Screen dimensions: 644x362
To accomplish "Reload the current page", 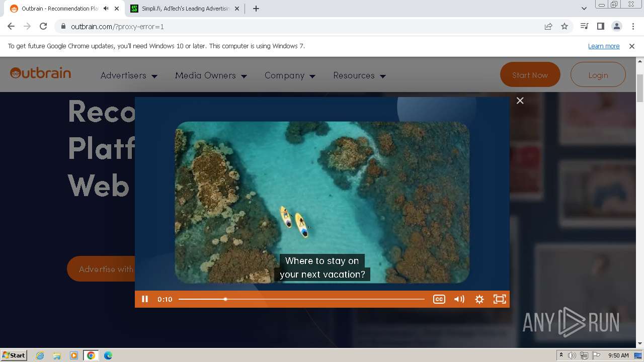I will 43,26.
